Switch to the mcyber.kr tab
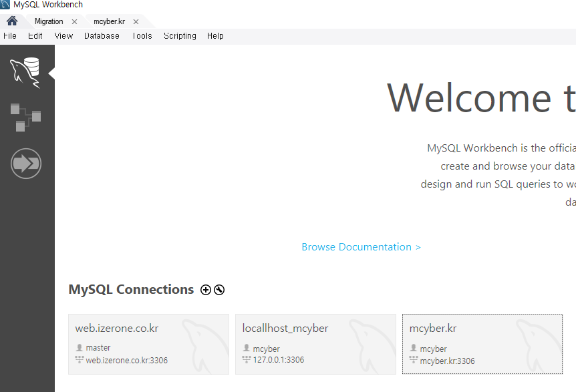Screen dimensions: 576x392 (x=109, y=21)
